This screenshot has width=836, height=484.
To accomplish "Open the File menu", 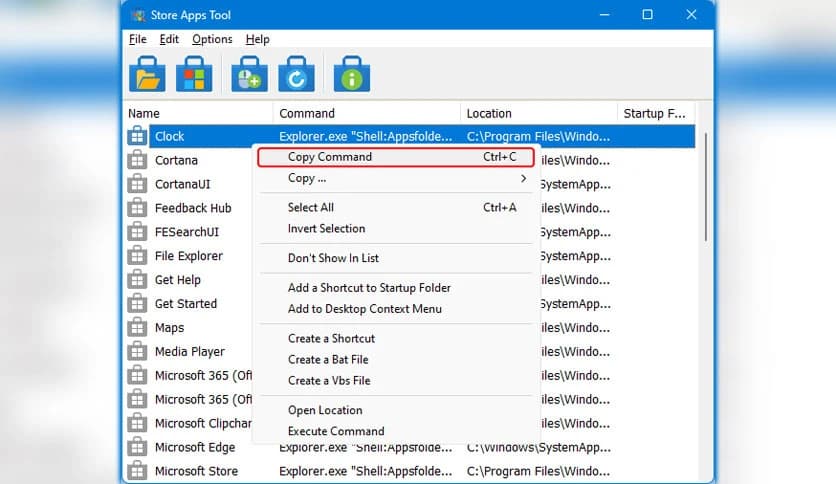I will coord(138,39).
